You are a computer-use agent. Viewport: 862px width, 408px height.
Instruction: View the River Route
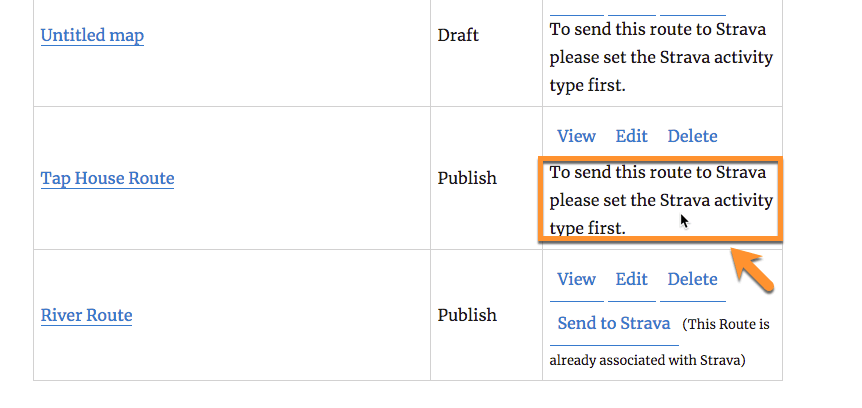pos(576,279)
